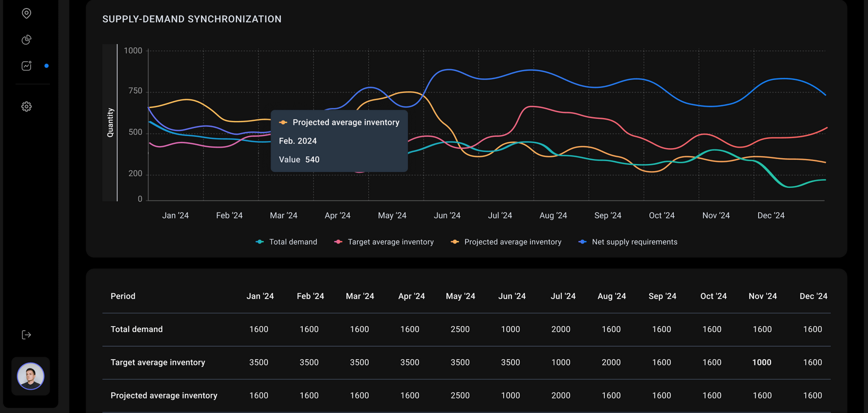868x413 pixels.
Task: Open the location pin sidebar icon
Action: tap(27, 13)
